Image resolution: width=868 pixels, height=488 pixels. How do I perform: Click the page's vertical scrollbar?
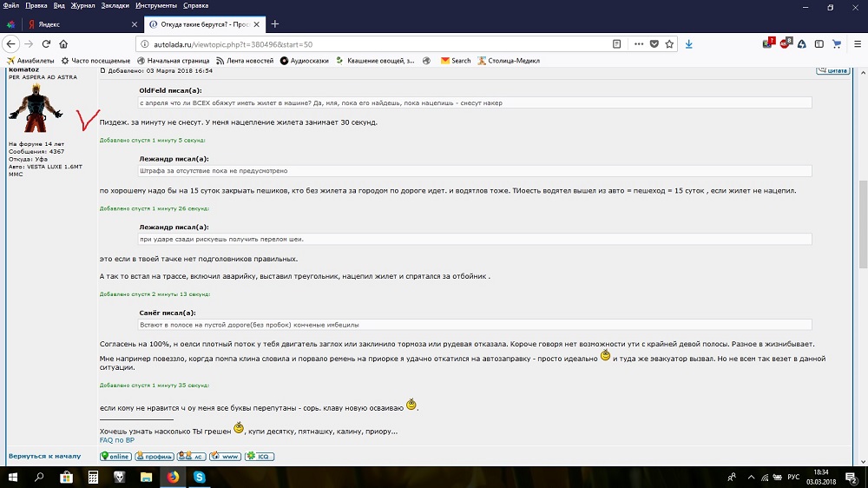coord(863,226)
